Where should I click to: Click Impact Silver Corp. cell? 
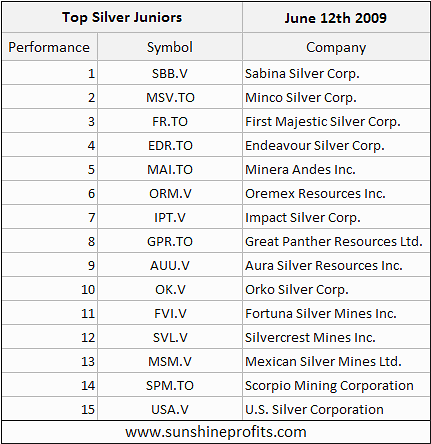(x=336, y=217)
